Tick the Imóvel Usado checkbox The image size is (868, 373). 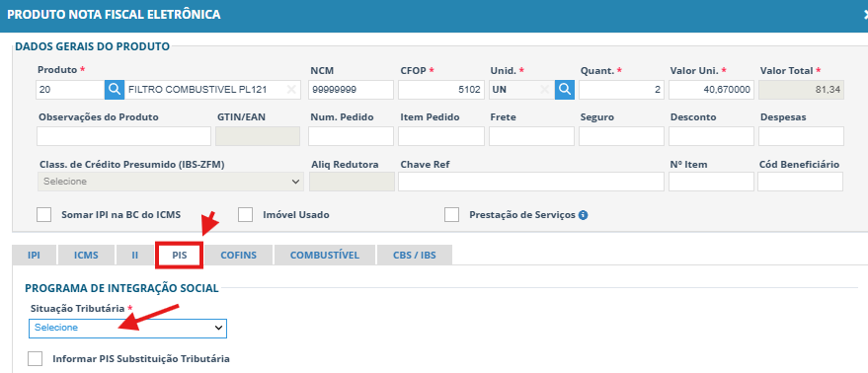[245, 215]
